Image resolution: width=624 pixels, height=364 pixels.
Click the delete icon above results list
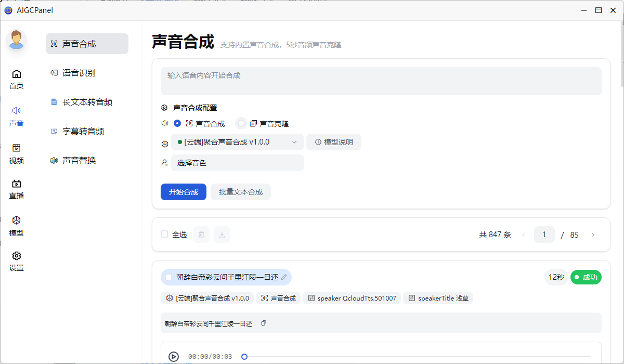(201, 235)
